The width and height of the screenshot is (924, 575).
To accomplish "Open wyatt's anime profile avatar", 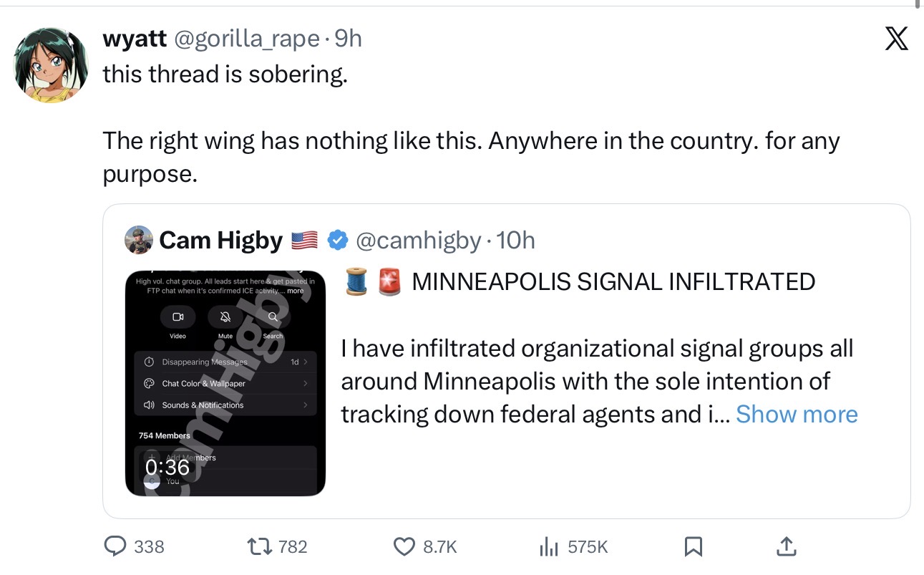I will (x=52, y=66).
